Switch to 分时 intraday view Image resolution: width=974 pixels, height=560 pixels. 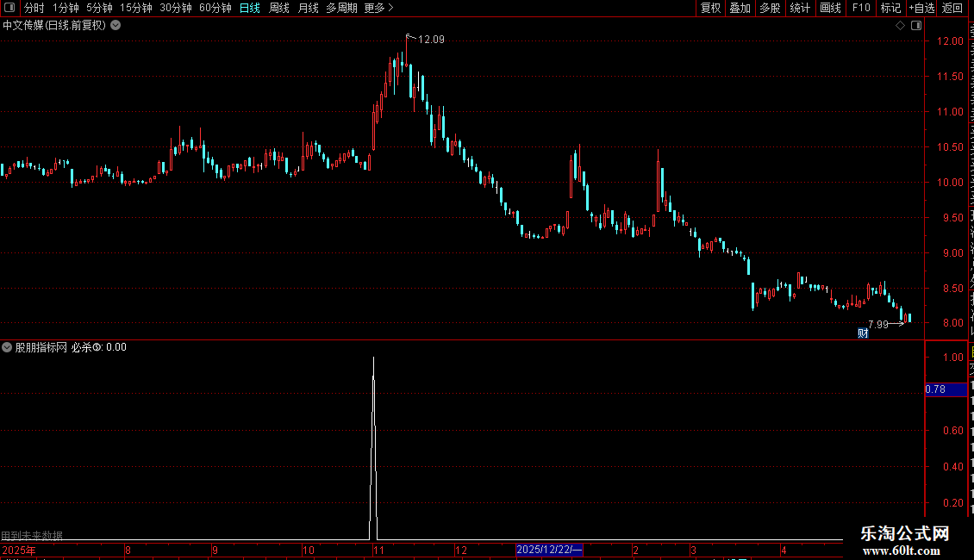[x=34, y=8]
